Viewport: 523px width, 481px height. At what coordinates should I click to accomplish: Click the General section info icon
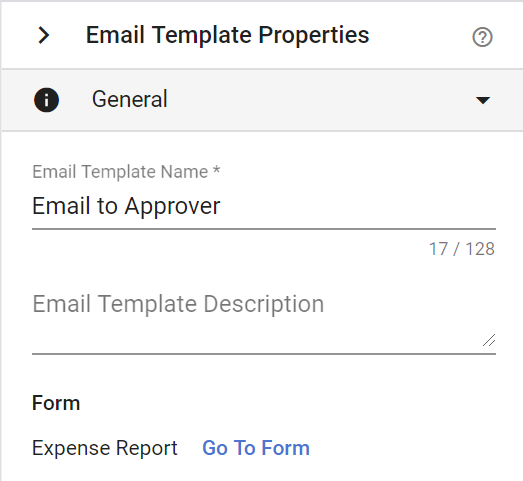click(46, 100)
